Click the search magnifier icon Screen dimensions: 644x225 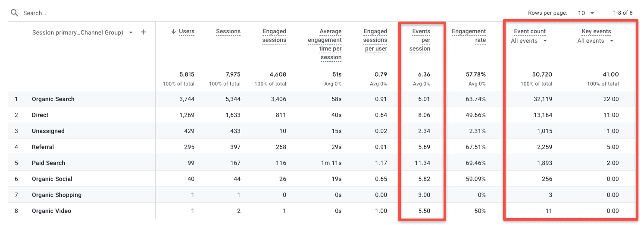(15, 13)
